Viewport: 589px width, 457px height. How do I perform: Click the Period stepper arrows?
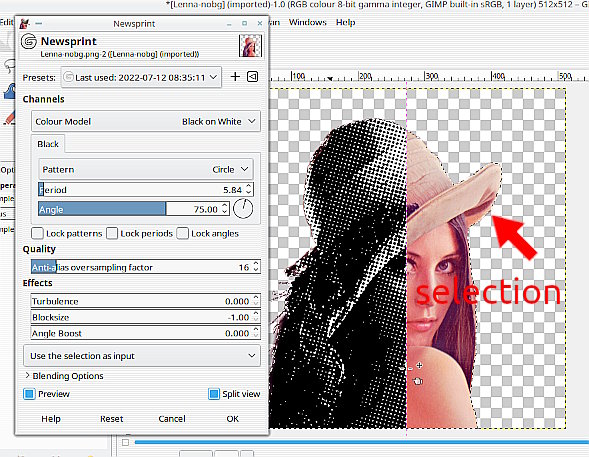(x=248, y=190)
